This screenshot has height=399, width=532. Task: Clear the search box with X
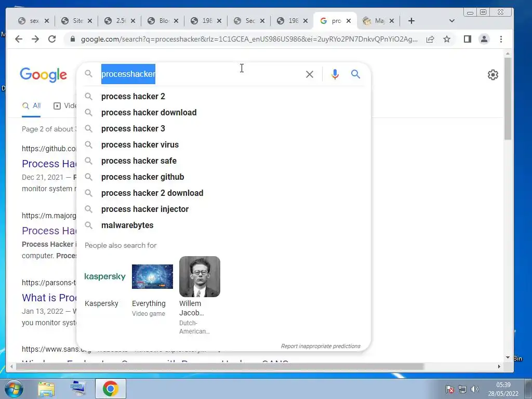pos(310,74)
